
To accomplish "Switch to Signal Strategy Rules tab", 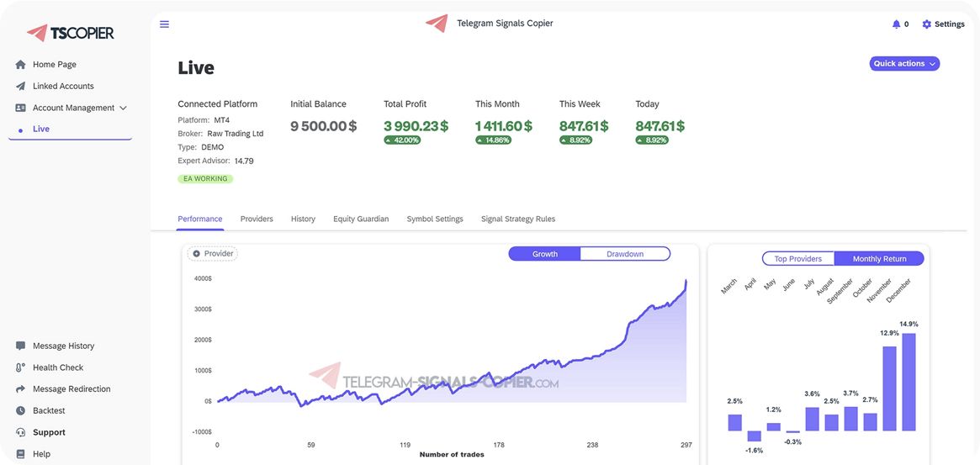I will 517,219.
